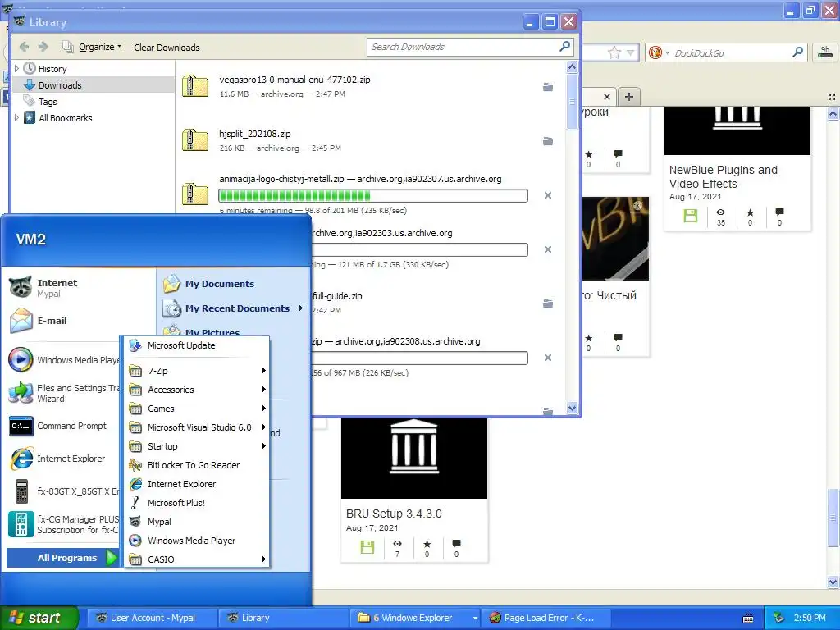840x630 pixels.
Task: Click the 1.7 GB download progress bar
Action: 419,249
